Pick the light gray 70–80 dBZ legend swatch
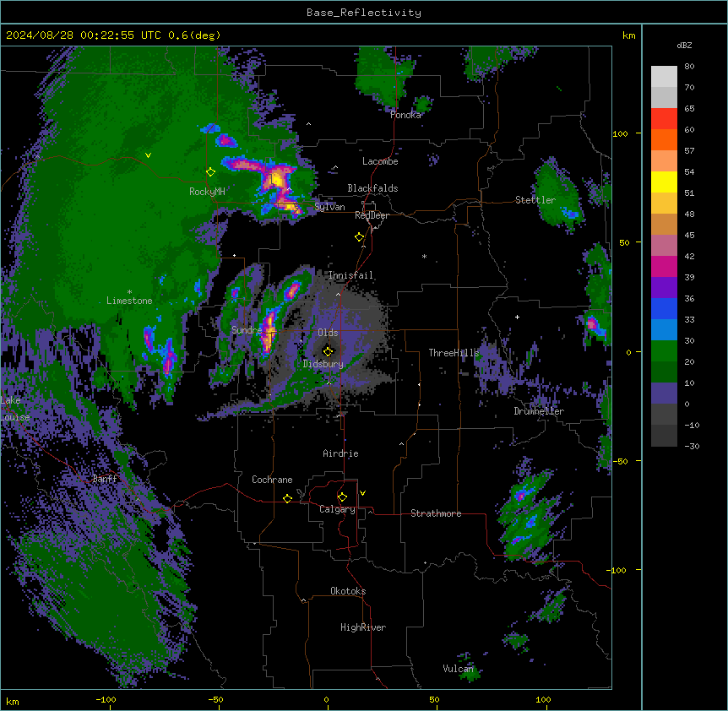 click(664, 77)
